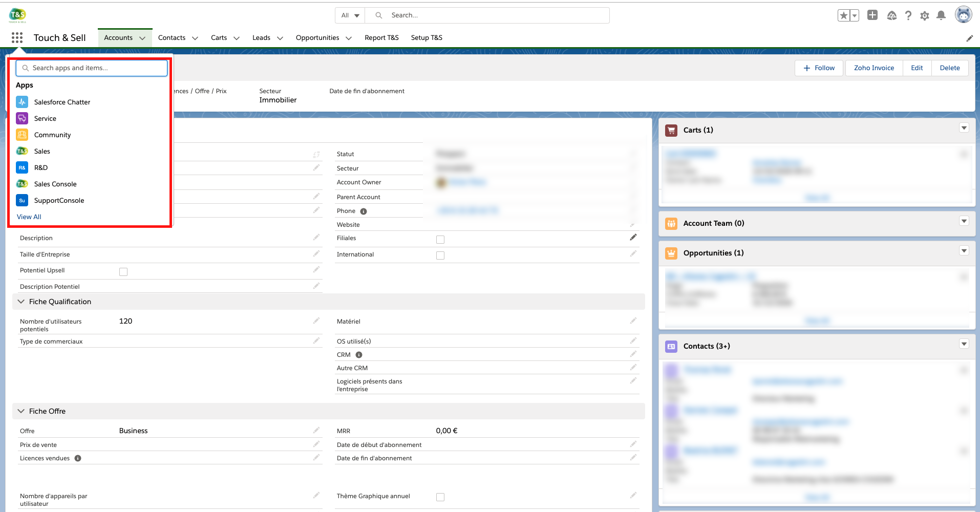Open the Leads tab dropdown chevron
Screen dimensions: 980x512
(280, 38)
